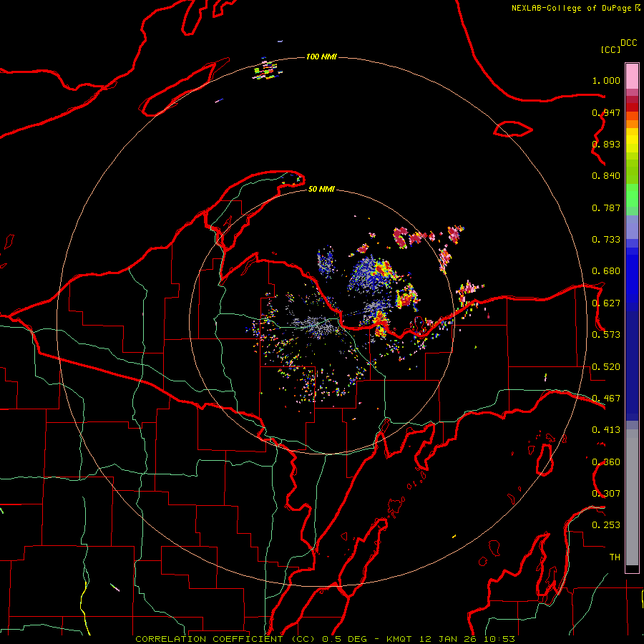Pick the gray segment of the color bar
This screenshot has height=644, width=644.
click(632, 497)
